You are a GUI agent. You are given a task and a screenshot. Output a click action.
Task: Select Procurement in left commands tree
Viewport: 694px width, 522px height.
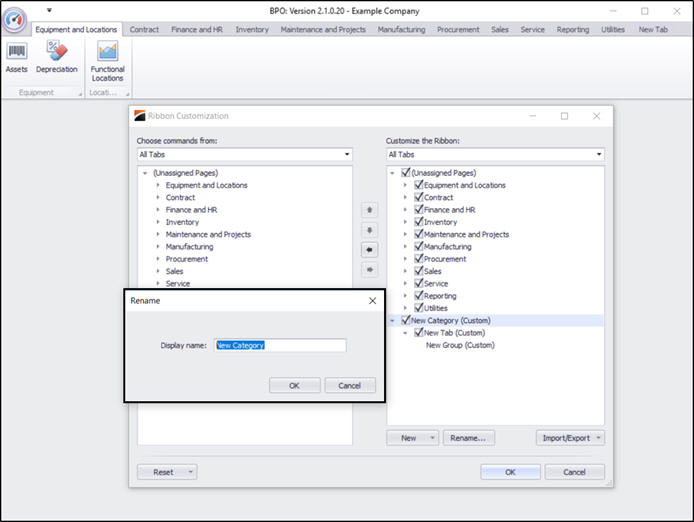pos(186,259)
